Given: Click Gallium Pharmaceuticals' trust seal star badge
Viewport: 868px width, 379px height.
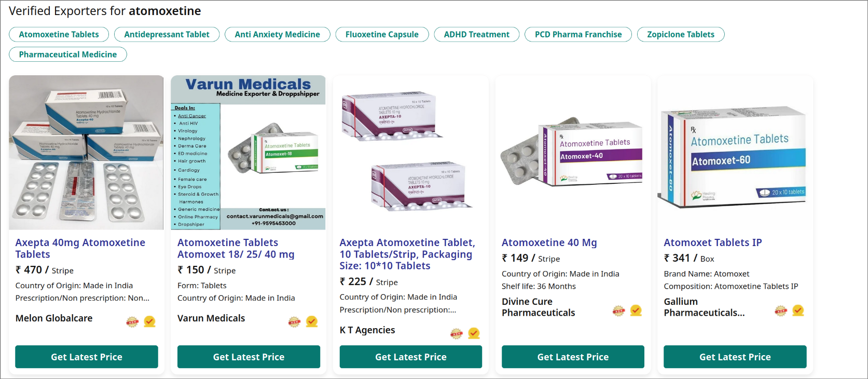Looking at the screenshot, I should pyautogui.click(x=781, y=310).
